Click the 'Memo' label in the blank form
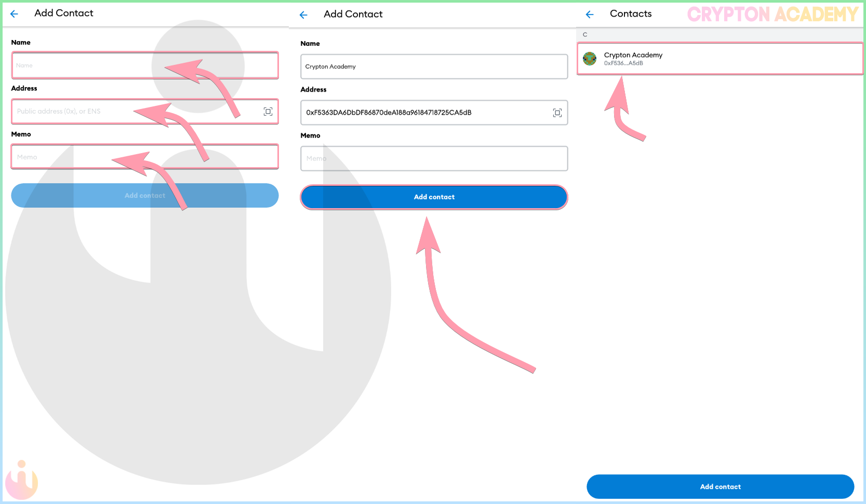This screenshot has width=866, height=504. pos(21,134)
